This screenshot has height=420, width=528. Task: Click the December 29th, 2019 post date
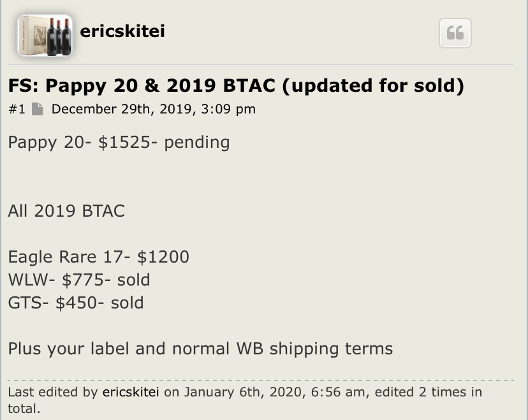153,109
